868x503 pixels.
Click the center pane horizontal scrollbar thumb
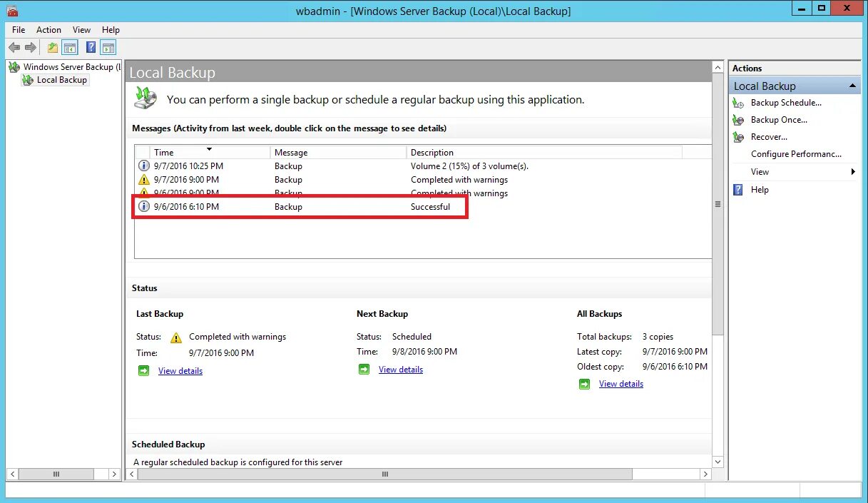[x=385, y=474]
